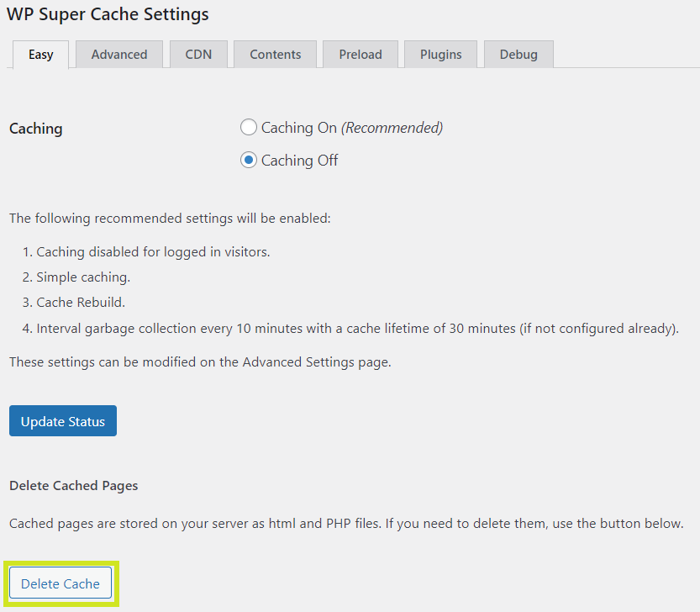The height and width of the screenshot is (612, 700).
Task: Click the Delete Cached Pages heading
Action: (x=74, y=486)
